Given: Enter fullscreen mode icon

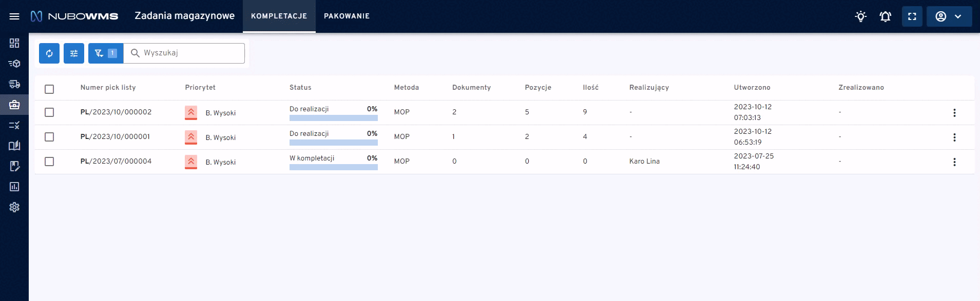Looking at the screenshot, I should [x=912, y=16].
